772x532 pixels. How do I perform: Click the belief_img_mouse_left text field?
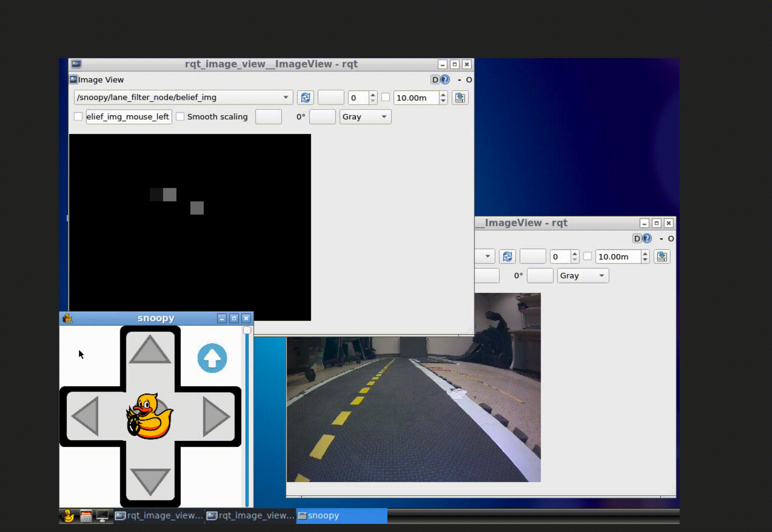click(x=129, y=117)
